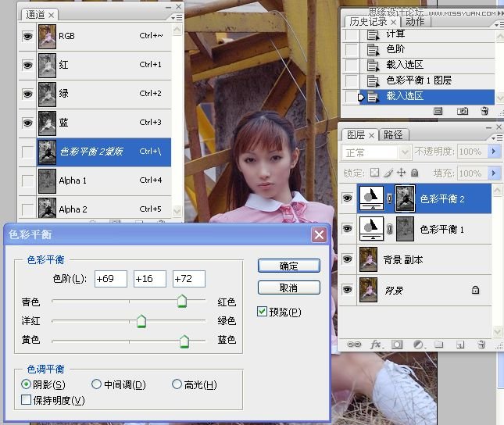Viewport: 504px width, 425px height.
Task: Open the History panel flyout menu
Action: [x=499, y=24]
